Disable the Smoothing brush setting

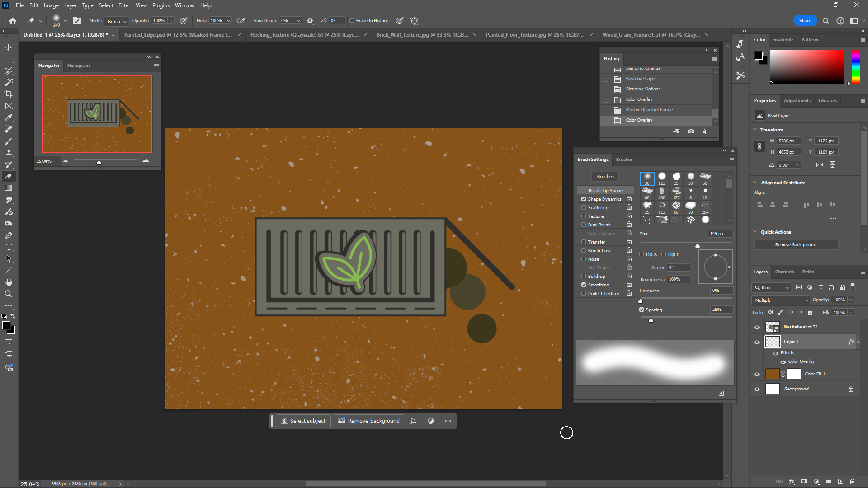[584, 285]
